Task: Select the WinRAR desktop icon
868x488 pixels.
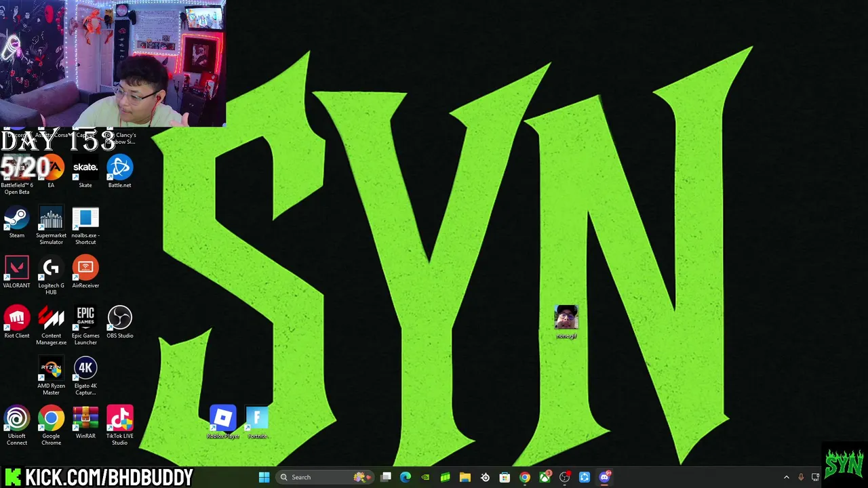Action: pyautogui.click(x=85, y=423)
